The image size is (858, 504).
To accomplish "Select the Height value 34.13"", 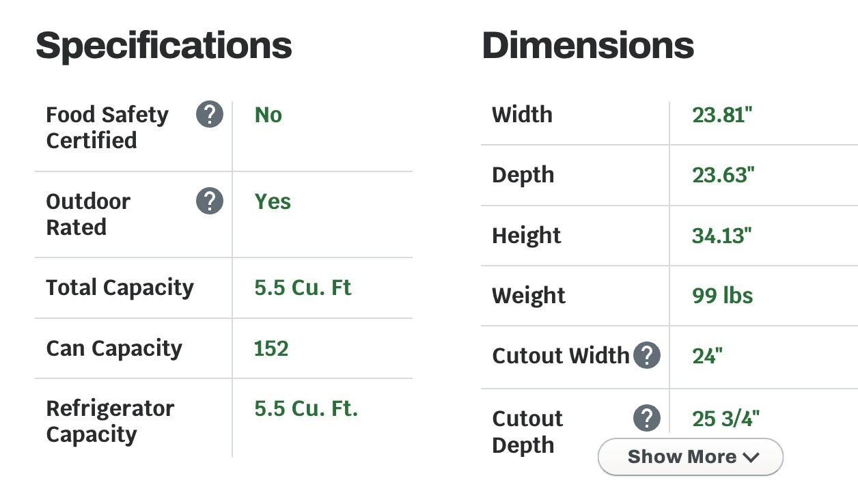I will (x=722, y=236).
